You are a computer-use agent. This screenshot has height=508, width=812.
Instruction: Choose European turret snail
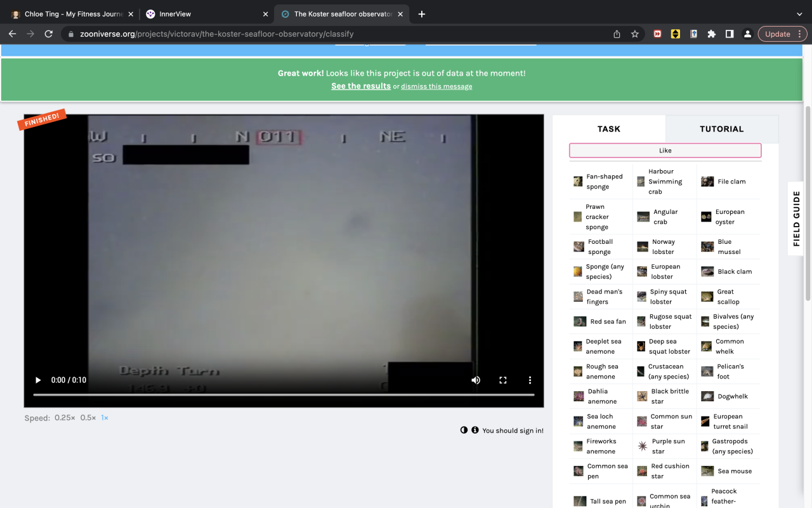[728, 421]
